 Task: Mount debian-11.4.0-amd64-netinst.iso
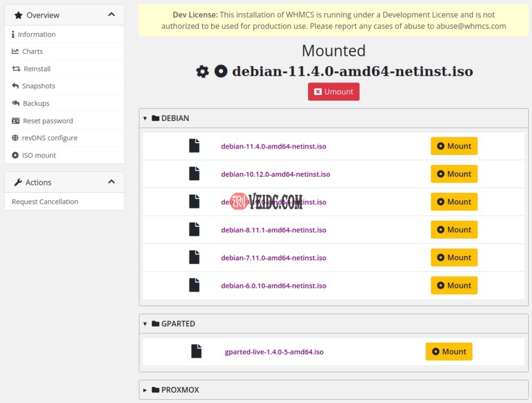click(454, 146)
